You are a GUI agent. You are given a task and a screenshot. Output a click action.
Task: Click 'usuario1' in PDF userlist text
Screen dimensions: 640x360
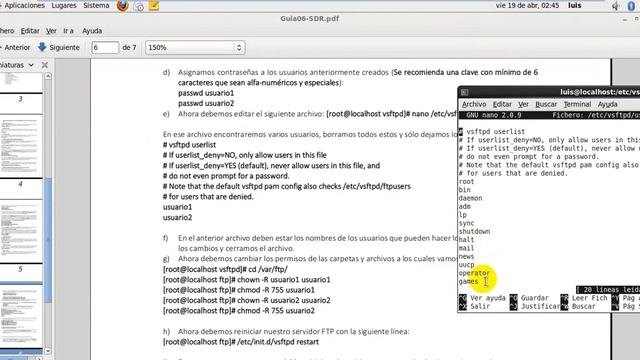(178, 207)
